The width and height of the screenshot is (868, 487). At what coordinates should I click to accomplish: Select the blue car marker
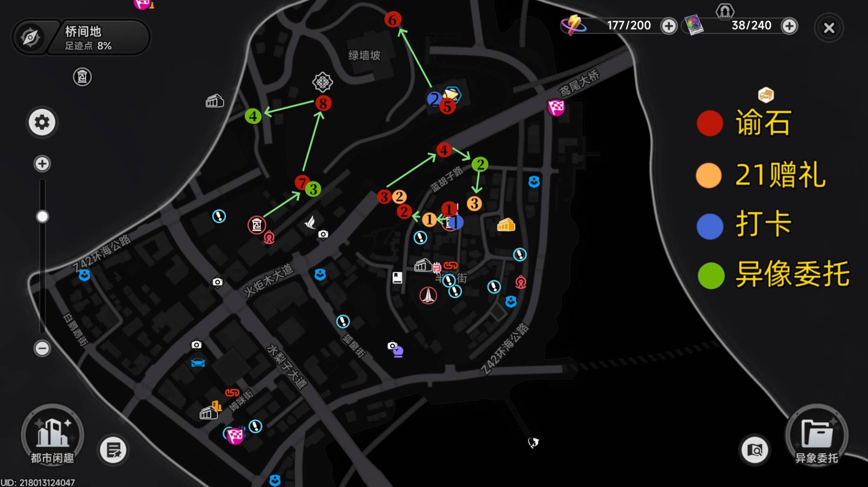(198, 362)
